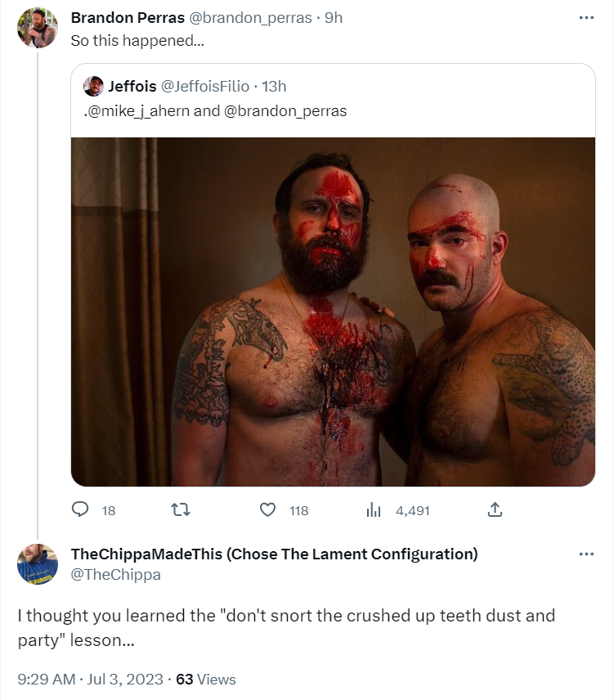Open TheChippa profile avatar
This screenshot has height=700, width=614.
coord(38,564)
